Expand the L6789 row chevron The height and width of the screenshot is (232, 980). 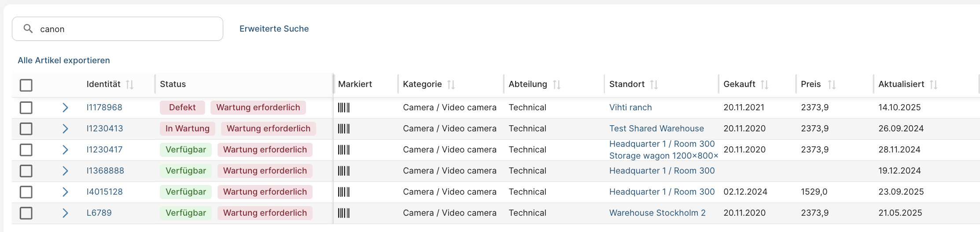tap(65, 213)
